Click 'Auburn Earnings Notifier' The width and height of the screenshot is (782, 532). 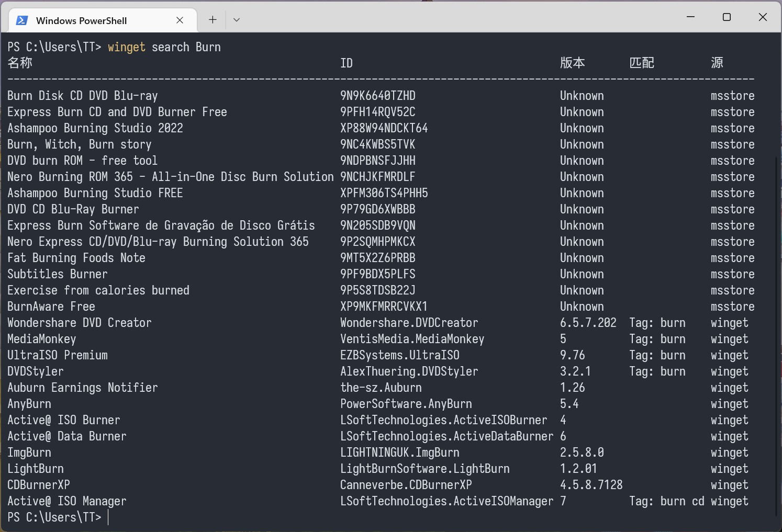83,388
